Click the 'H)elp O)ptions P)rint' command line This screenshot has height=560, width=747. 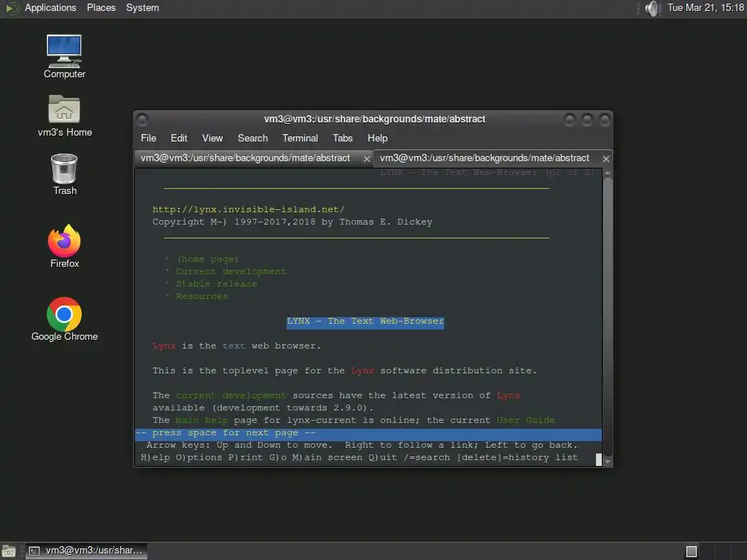(359, 458)
